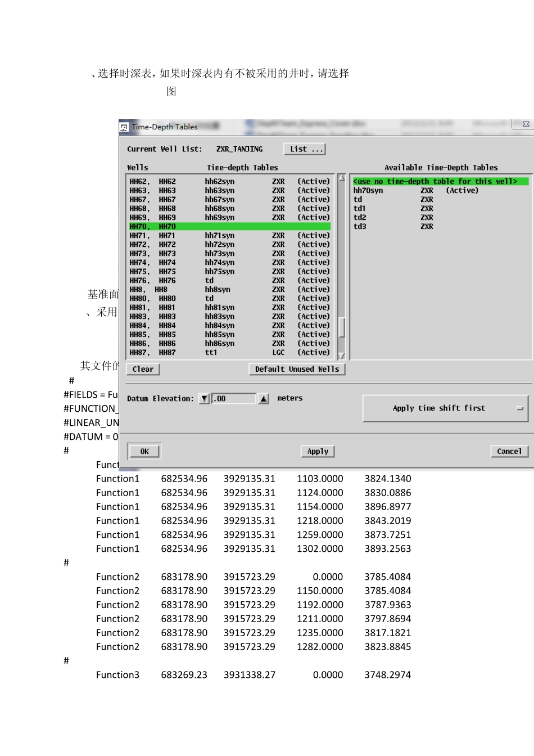Close the Time-Depth Tables dialog

click(x=525, y=124)
